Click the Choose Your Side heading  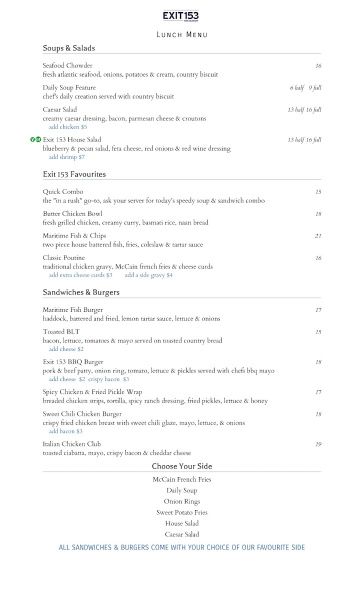(182, 466)
